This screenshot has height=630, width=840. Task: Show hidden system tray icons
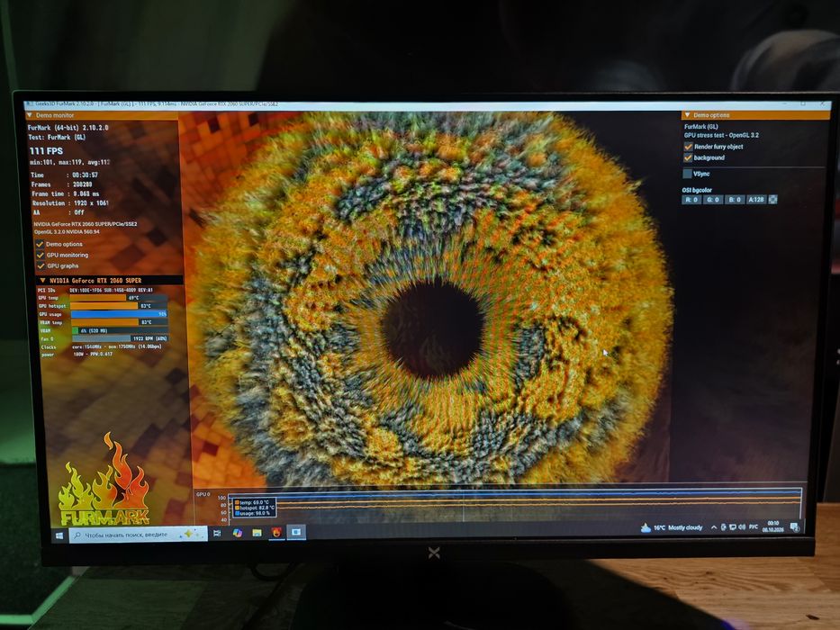(714, 527)
